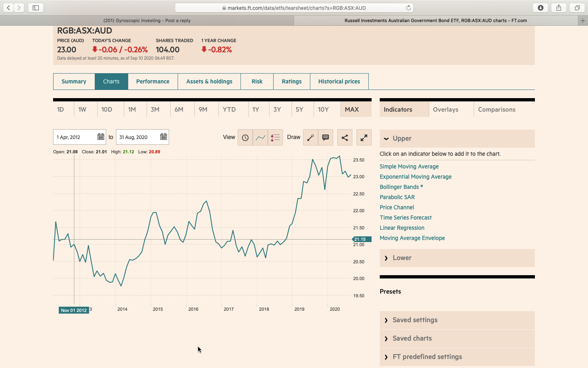The width and height of the screenshot is (588, 368).
Task: Click the start date input field
Action: (76, 137)
